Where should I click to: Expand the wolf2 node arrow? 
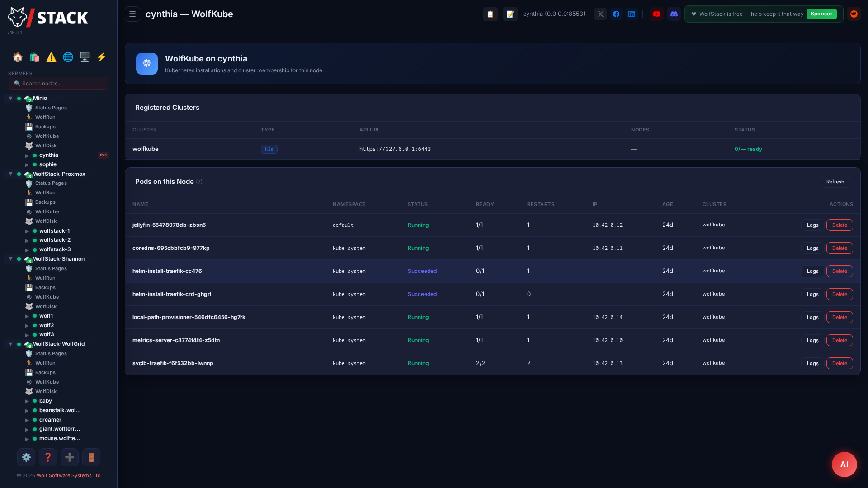click(x=27, y=326)
